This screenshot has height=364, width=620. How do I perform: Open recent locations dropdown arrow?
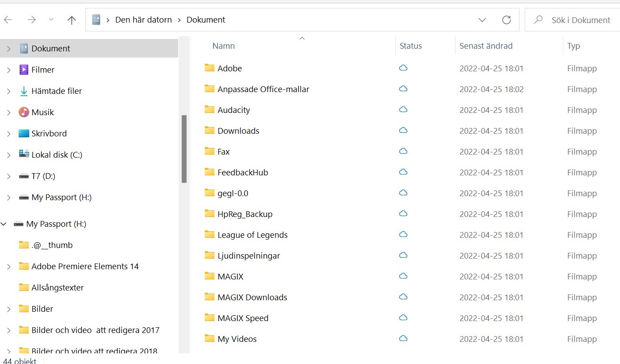tap(51, 19)
